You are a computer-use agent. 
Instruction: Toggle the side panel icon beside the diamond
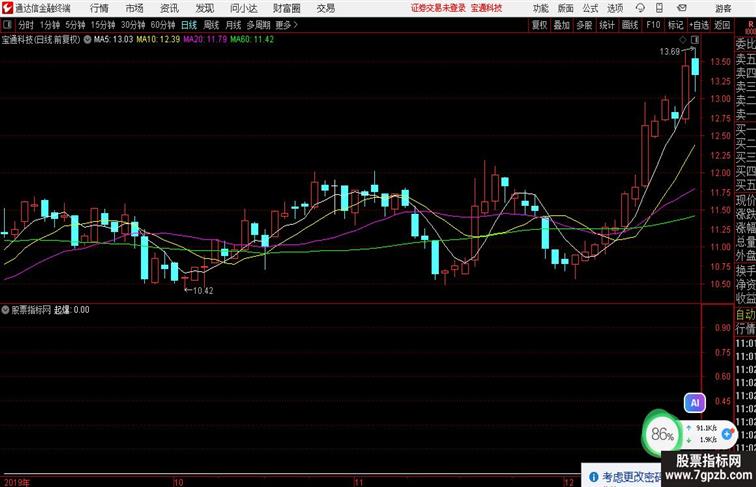pyautogui.click(x=695, y=39)
